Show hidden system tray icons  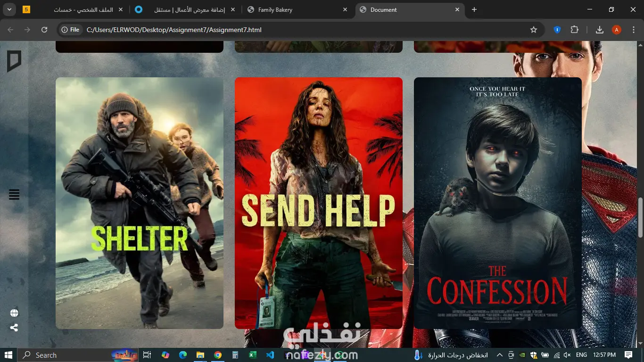point(499,355)
